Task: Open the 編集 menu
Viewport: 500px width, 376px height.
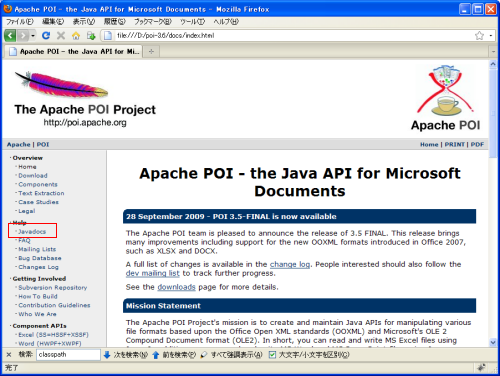Action: pos(53,22)
